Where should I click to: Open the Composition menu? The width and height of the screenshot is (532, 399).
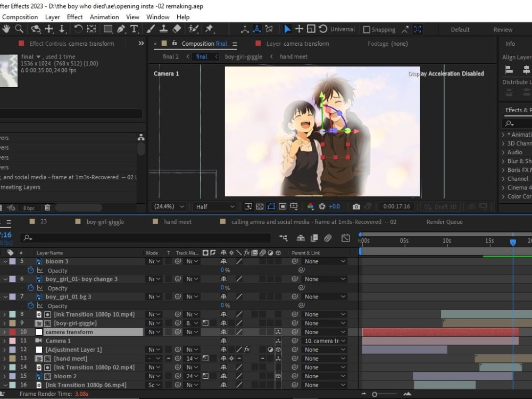20,17
